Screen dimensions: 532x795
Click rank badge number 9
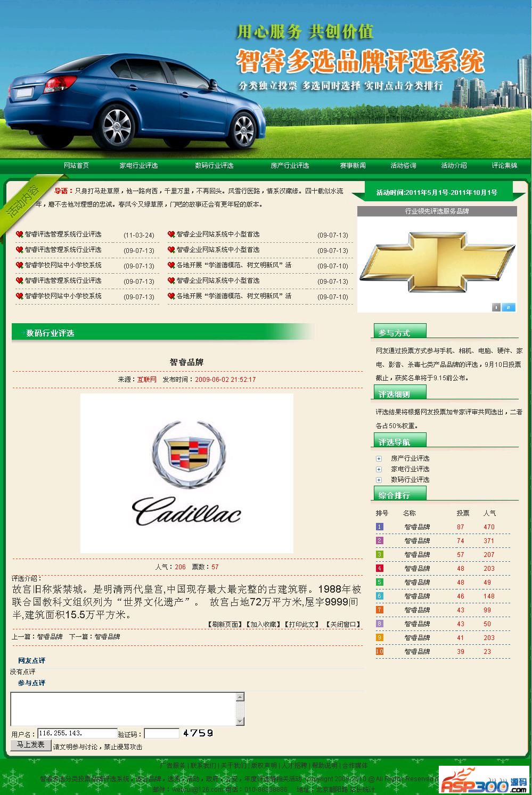[380, 638]
